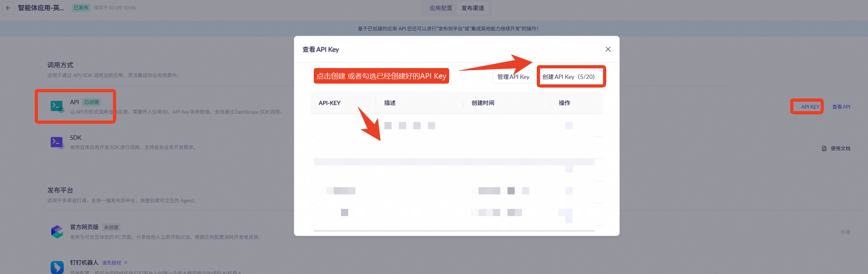Click the 创建时间 column header
The width and height of the screenshot is (868, 274).
click(483, 103)
